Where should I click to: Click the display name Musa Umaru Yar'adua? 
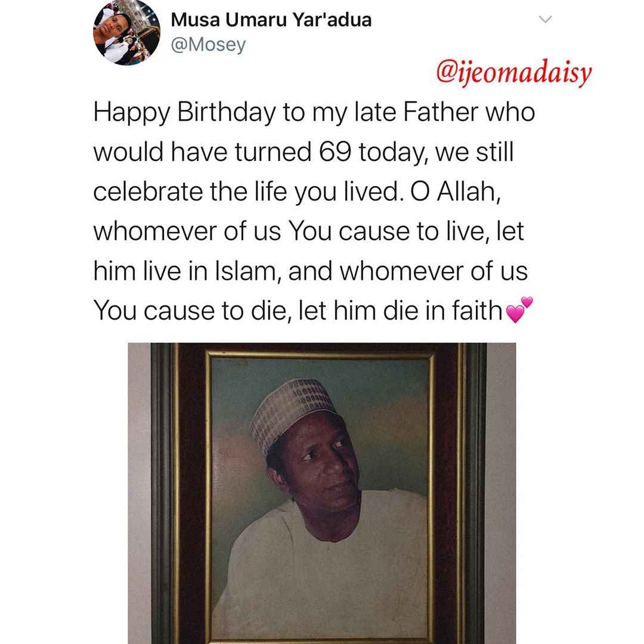pos(271,20)
